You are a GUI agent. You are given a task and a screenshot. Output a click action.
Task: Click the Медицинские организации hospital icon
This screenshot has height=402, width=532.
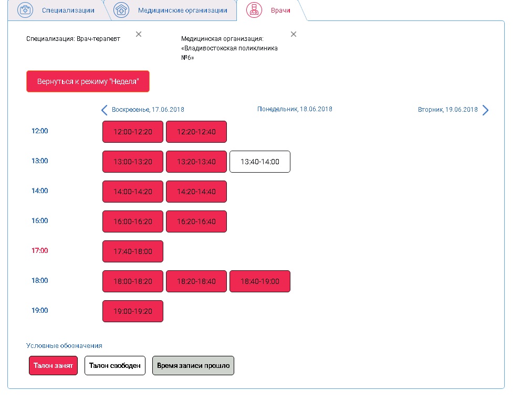click(x=121, y=10)
